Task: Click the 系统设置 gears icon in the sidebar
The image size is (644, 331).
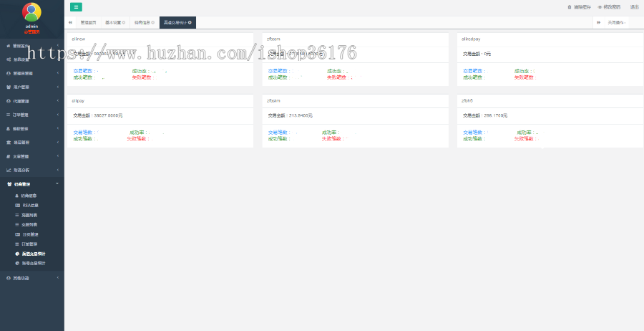Action: click(9, 59)
